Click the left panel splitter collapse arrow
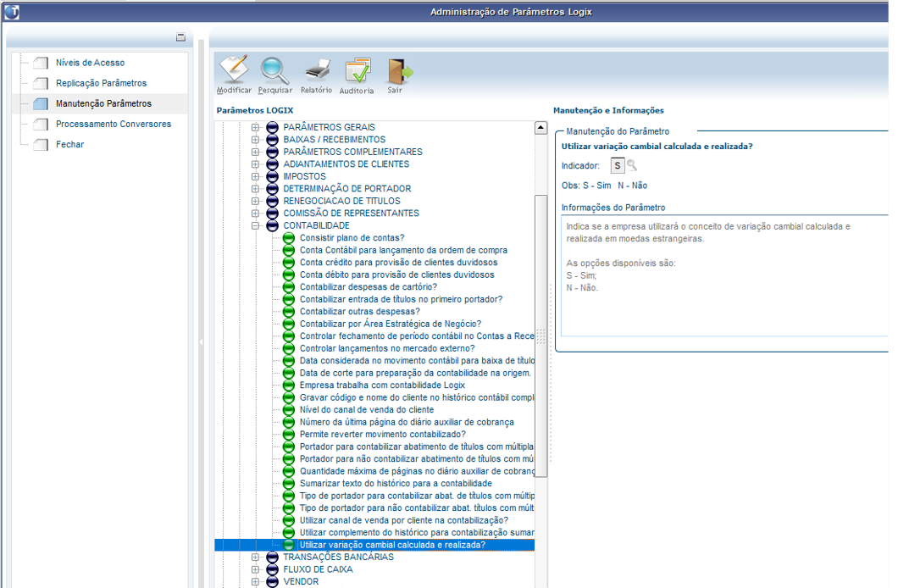 click(x=201, y=341)
